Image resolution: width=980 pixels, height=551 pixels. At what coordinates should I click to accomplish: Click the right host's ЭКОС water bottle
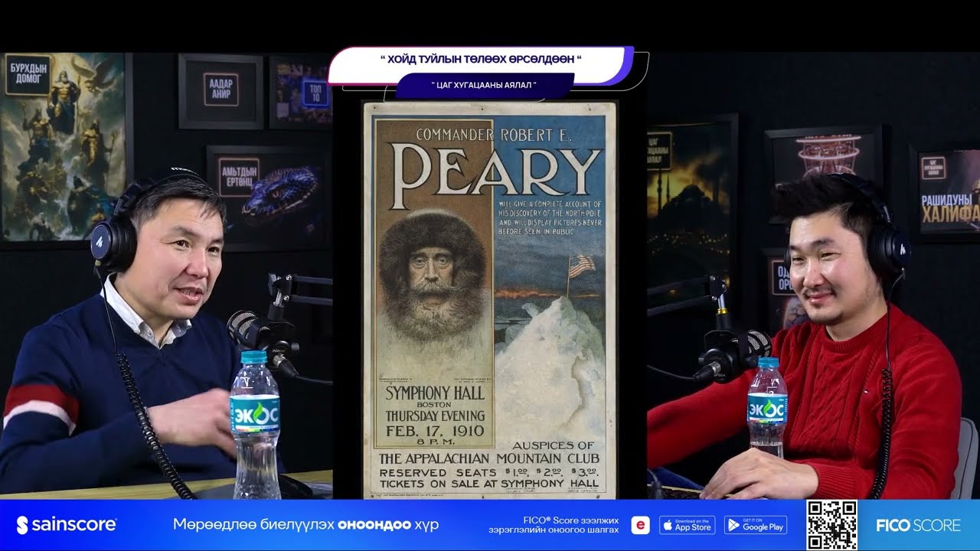point(766,407)
